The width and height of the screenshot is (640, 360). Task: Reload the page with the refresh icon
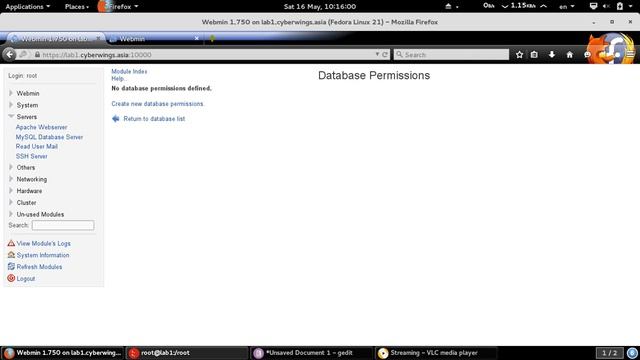tap(385, 54)
